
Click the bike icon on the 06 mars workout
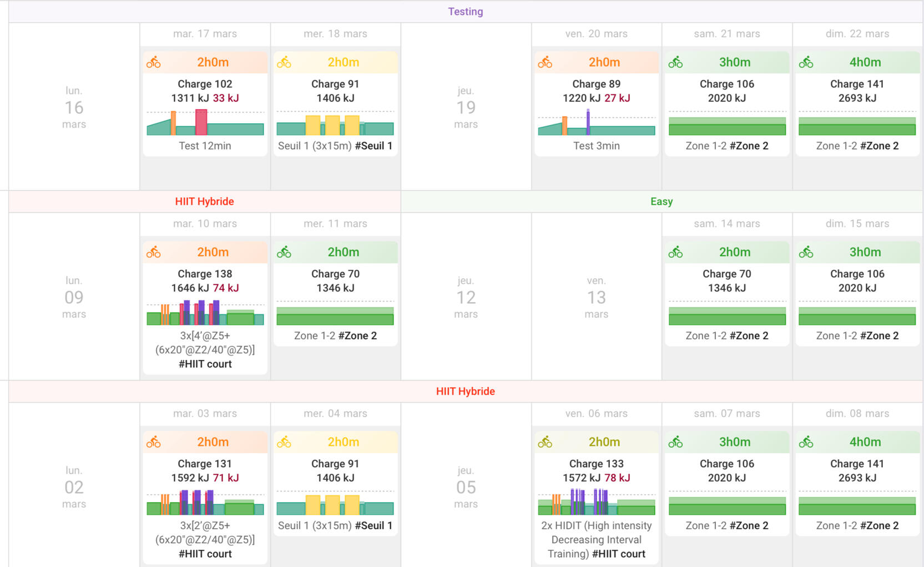[545, 442]
